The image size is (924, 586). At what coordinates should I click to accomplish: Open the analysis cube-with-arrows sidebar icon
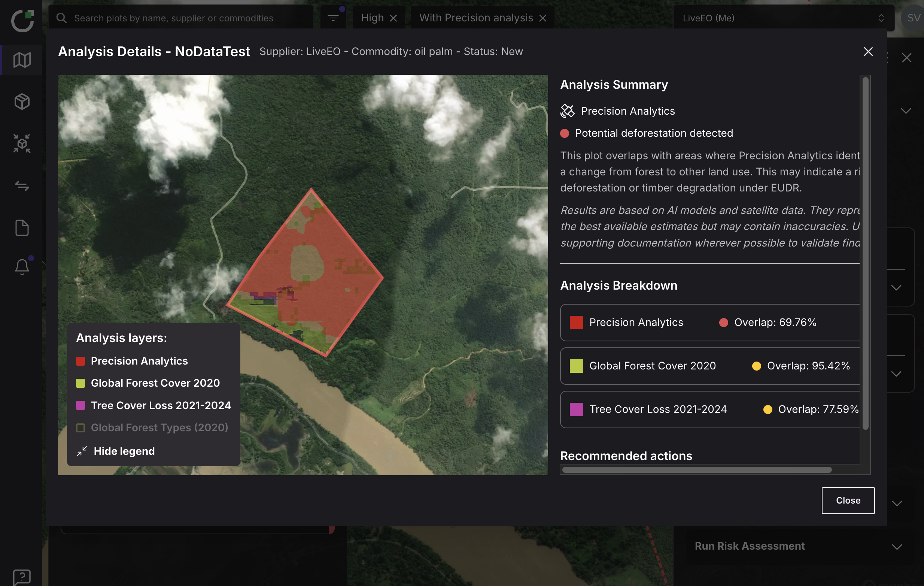[x=22, y=144]
